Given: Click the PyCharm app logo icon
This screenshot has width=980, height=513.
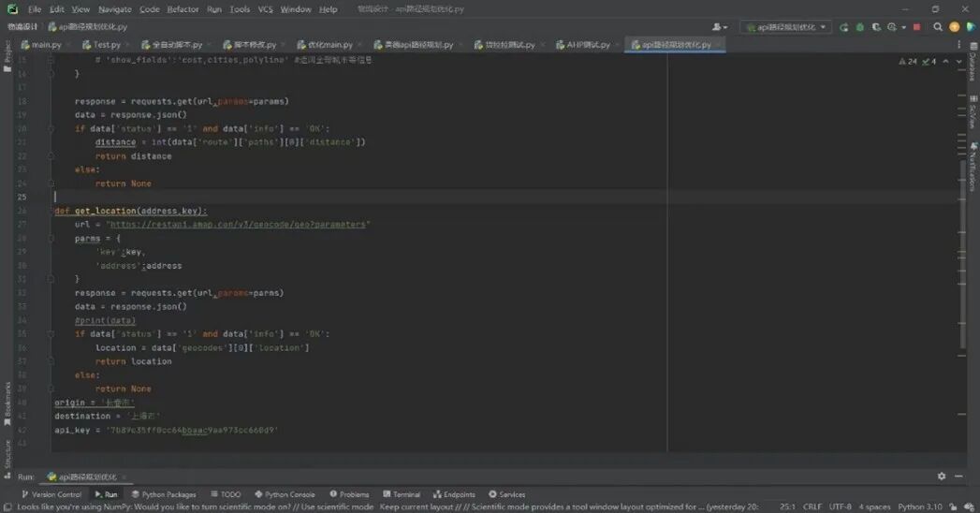Looking at the screenshot, I should (12, 9).
